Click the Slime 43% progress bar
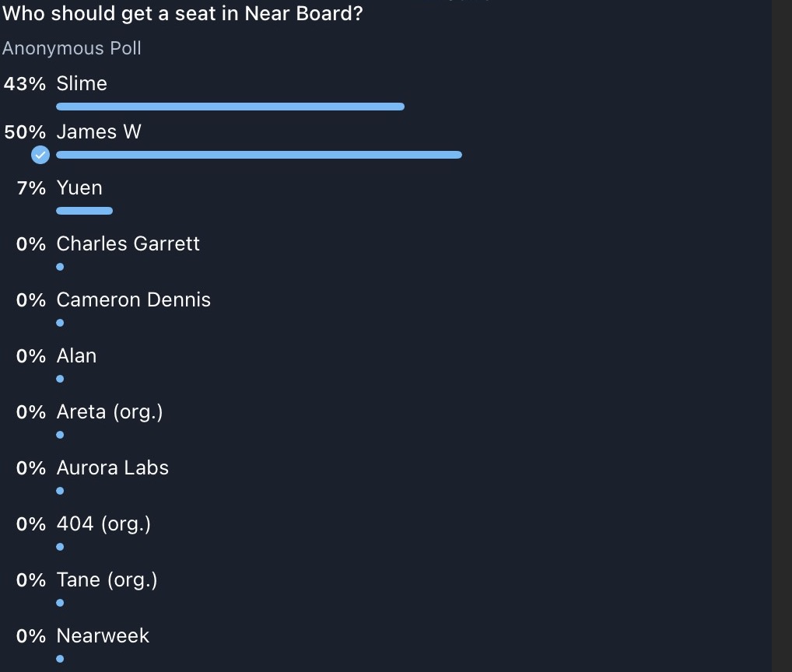 (230, 107)
